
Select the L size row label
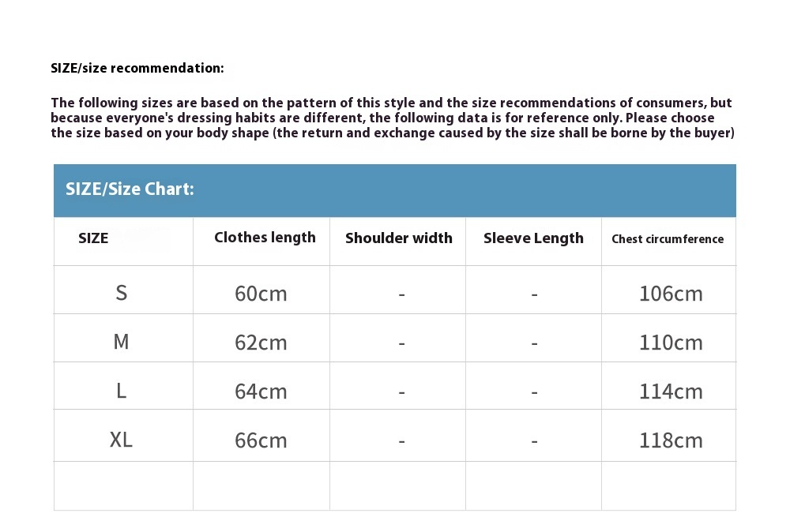(122, 391)
